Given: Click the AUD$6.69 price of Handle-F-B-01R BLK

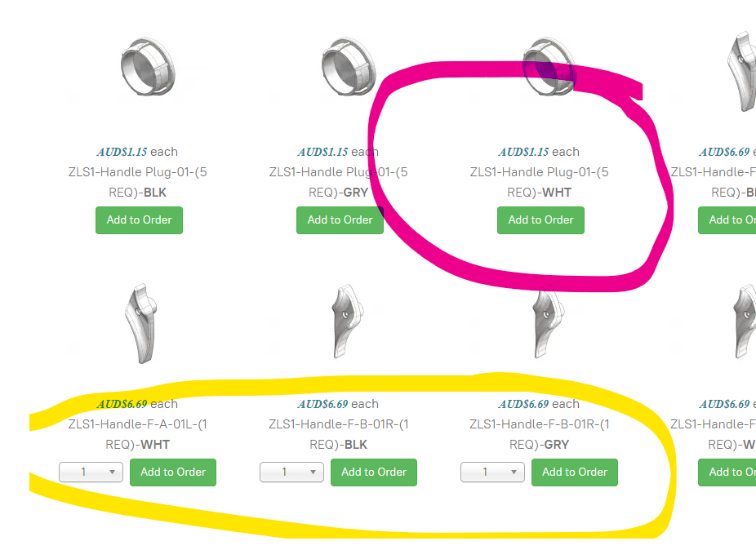Looking at the screenshot, I should click(x=322, y=404).
